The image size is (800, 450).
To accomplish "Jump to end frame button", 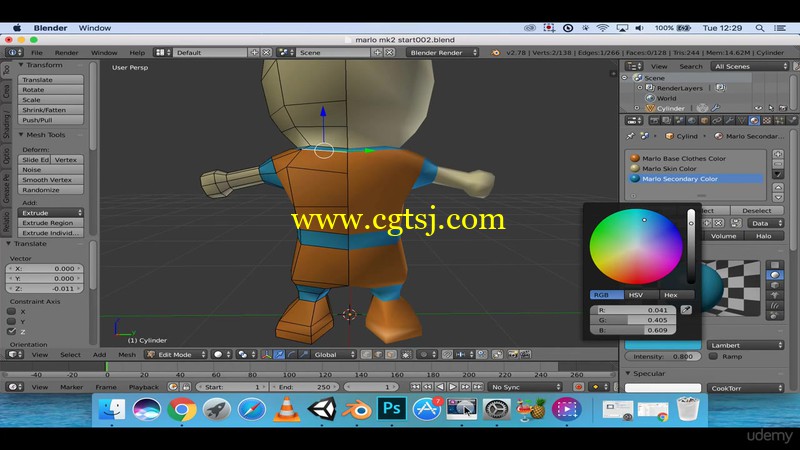I will coord(479,387).
